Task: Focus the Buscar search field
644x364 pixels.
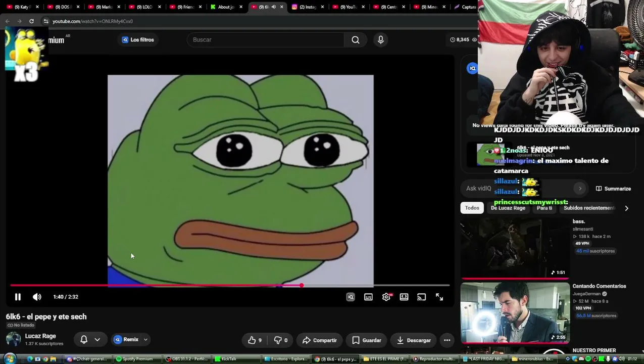Action: (266, 40)
